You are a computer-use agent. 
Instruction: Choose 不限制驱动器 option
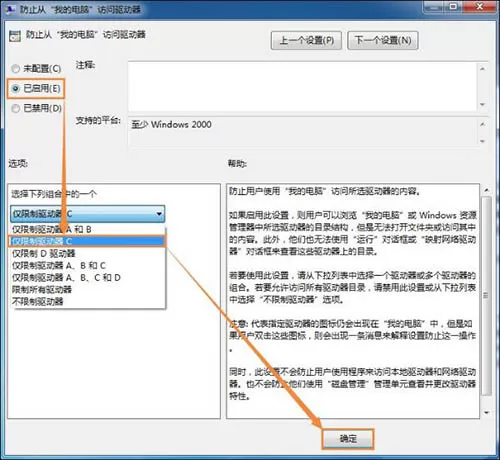pos(87,301)
